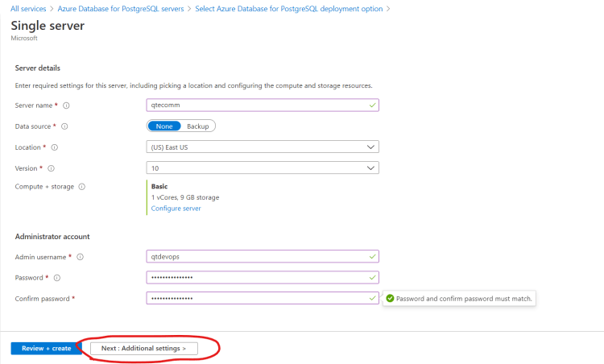Show info for Compute + storage
This screenshot has width=604, height=364.
pyautogui.click(x=82, y=187)
